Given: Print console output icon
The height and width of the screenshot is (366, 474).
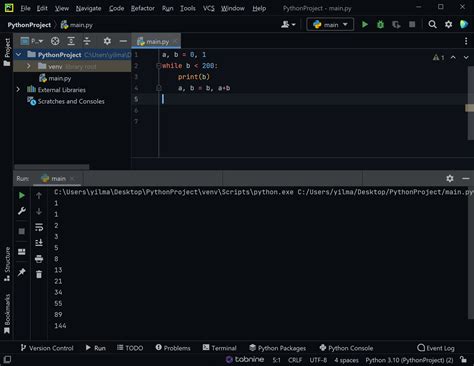Looking at the screenshot, I should tap(39, 259).
